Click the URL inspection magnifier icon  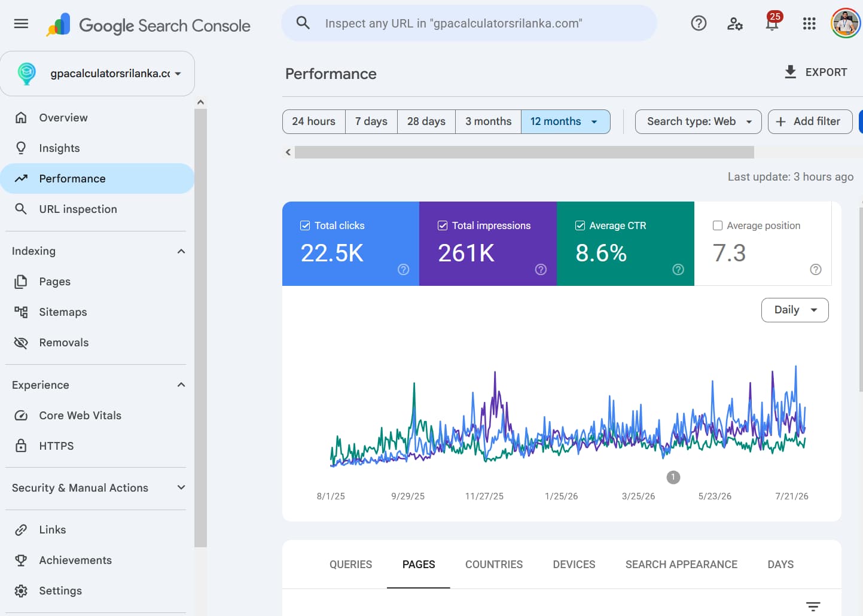[21, 209]
